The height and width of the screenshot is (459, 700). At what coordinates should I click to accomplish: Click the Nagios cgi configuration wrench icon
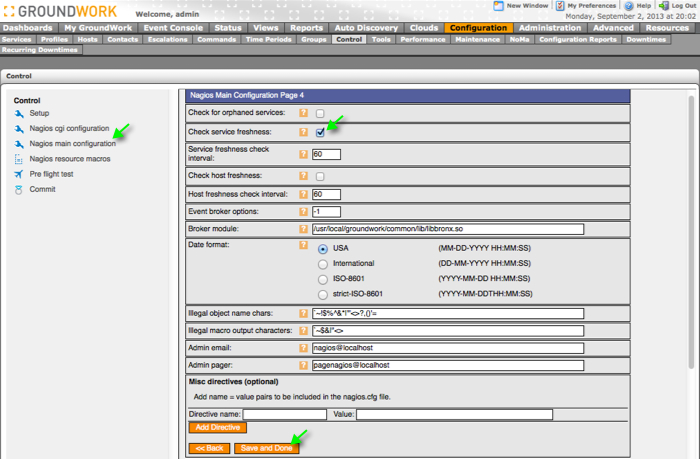(x=19, y=129)
